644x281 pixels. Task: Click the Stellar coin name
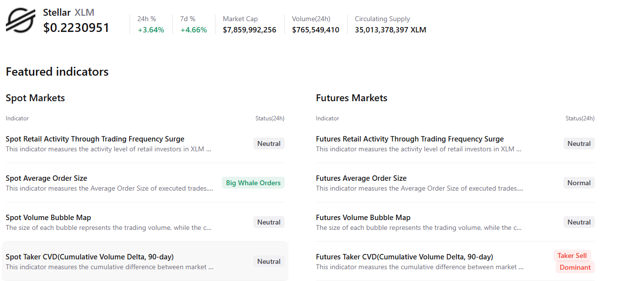click(x=57, y=12)
